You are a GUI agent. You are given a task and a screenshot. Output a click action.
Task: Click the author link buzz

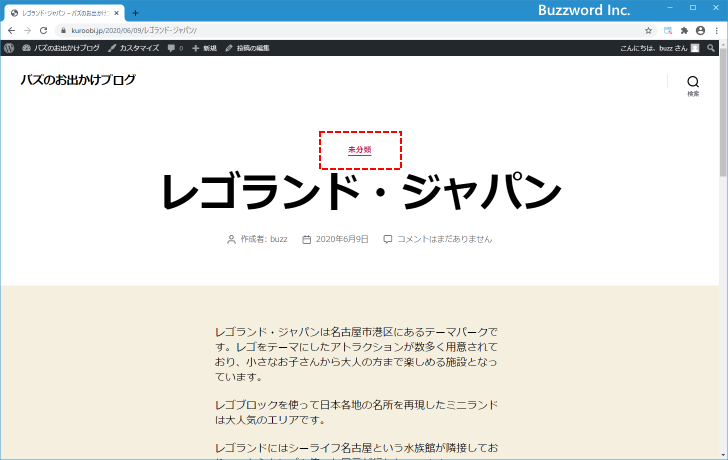(x=279, y=239)
